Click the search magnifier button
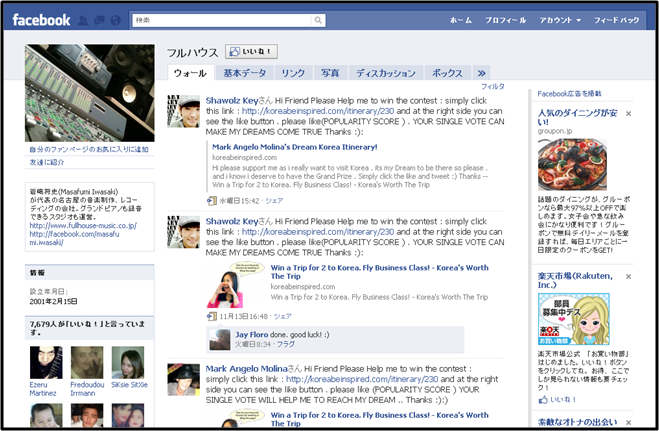This screenshot has width=659, height=431. [x=318, y=20]
